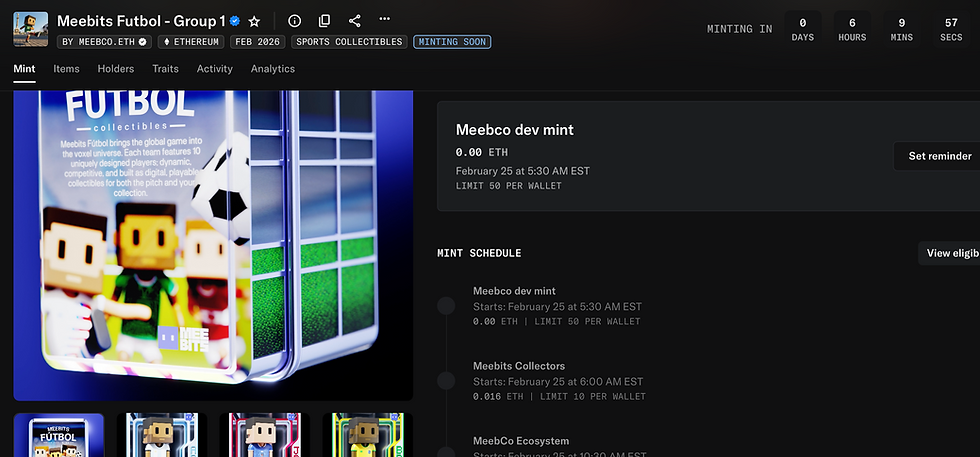The height and width of the screenshot is (457, 980).
Task: Click the MINTING SOON badge
Action: (452, 42)
